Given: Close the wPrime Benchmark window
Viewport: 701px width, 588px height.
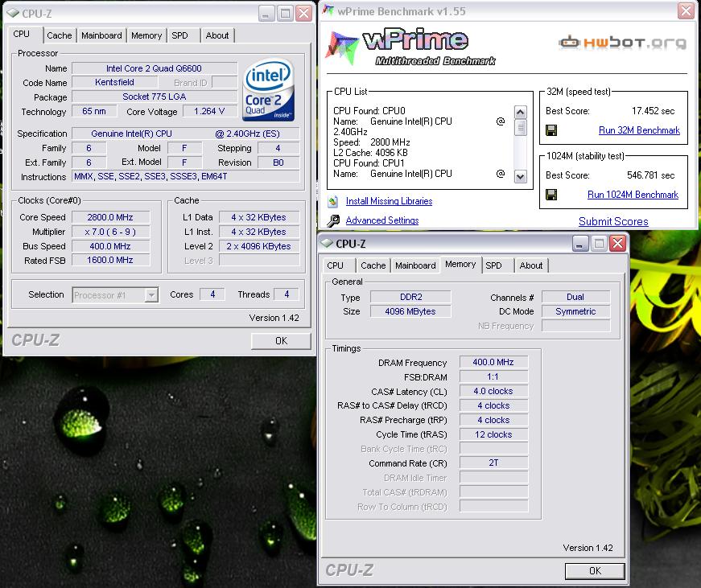Looking at the screenshot, I should pos(686,10).
